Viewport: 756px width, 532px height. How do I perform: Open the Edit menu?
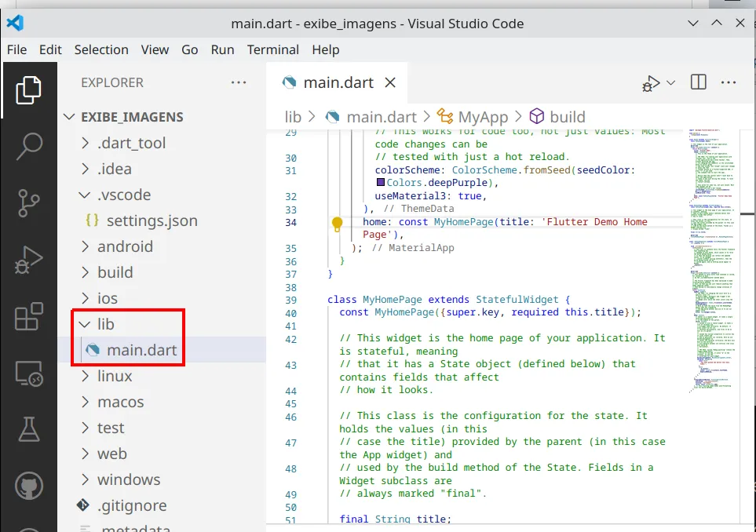coord(50,49)
